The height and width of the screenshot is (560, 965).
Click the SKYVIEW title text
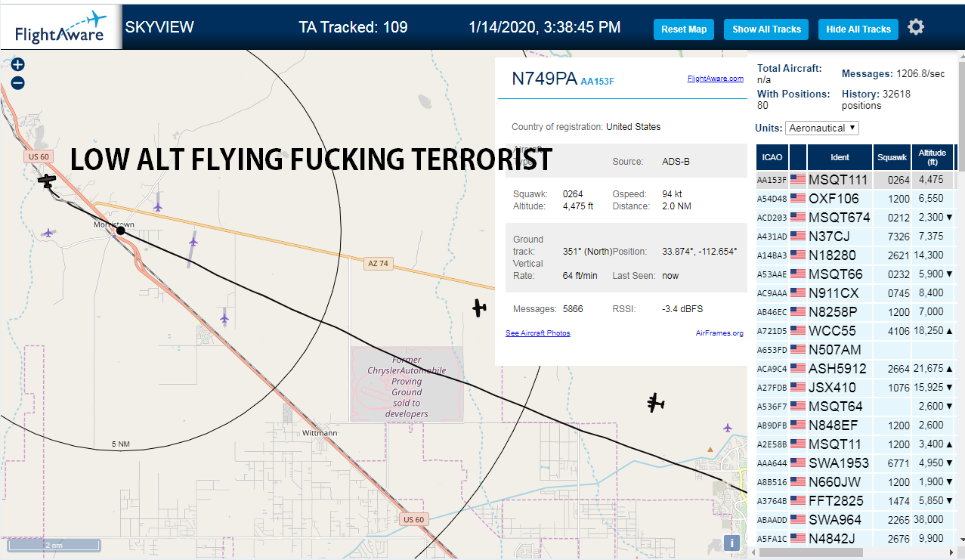coord(159,27)
